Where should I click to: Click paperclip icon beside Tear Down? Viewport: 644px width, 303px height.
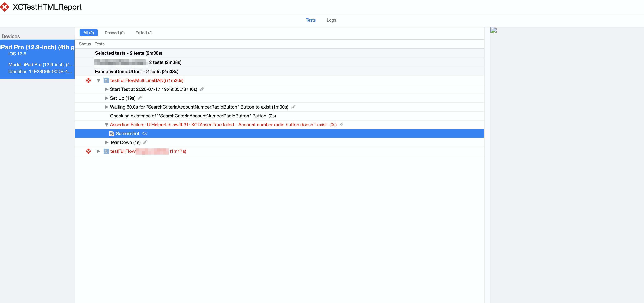coord(145,142)
